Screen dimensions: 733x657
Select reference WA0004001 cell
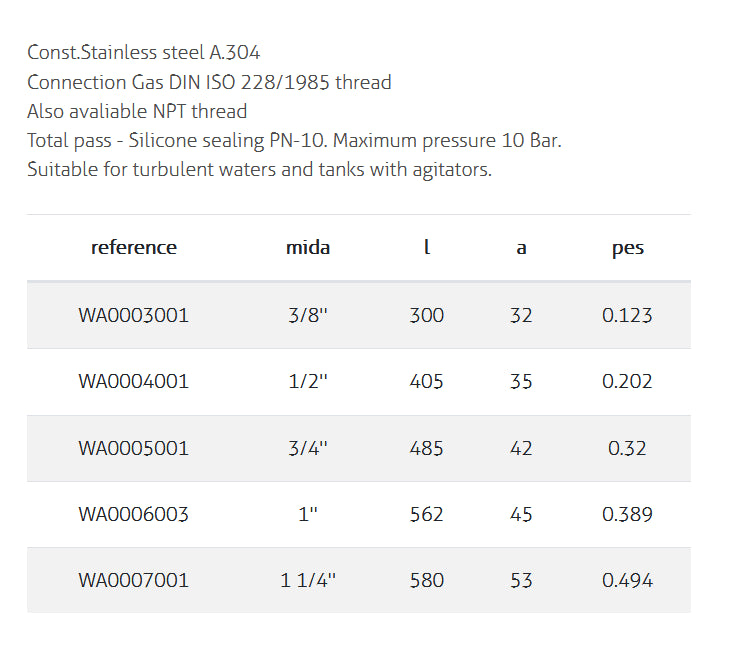click(133, 381)
